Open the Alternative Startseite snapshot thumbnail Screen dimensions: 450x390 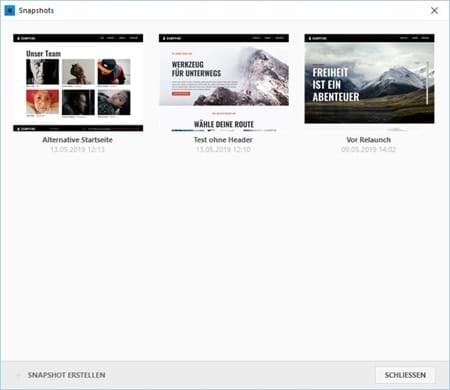click(x=78, y=83)
